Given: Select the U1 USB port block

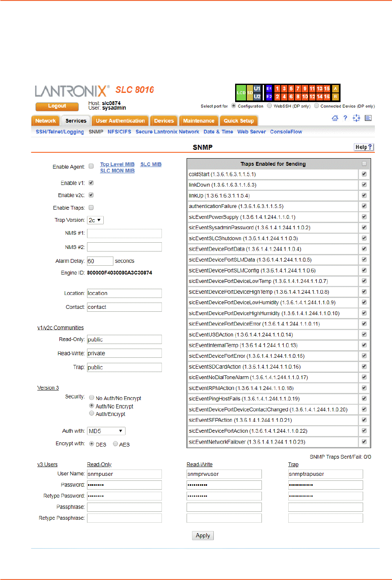Looking at the screenshot, I should 257,89.
